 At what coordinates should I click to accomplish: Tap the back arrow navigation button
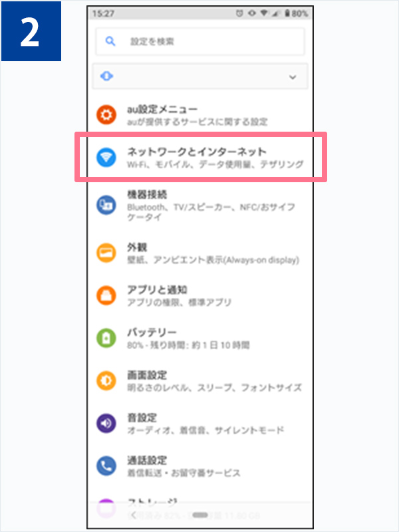coord(134,515)
